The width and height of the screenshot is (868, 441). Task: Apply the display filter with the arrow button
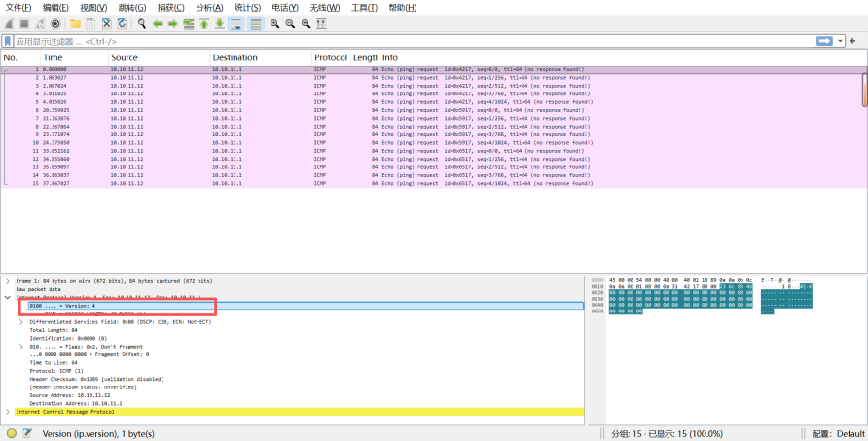click(x=824, y=41)
